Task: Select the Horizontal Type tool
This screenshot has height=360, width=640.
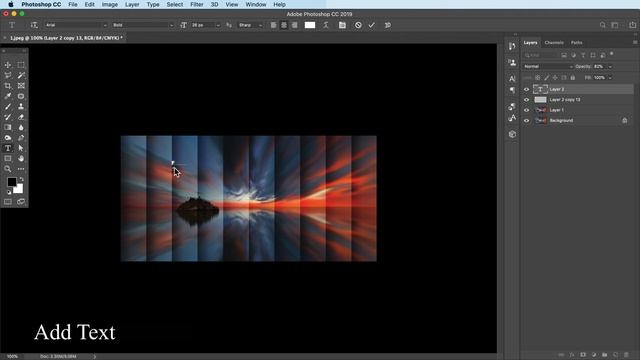Action: 8,148
